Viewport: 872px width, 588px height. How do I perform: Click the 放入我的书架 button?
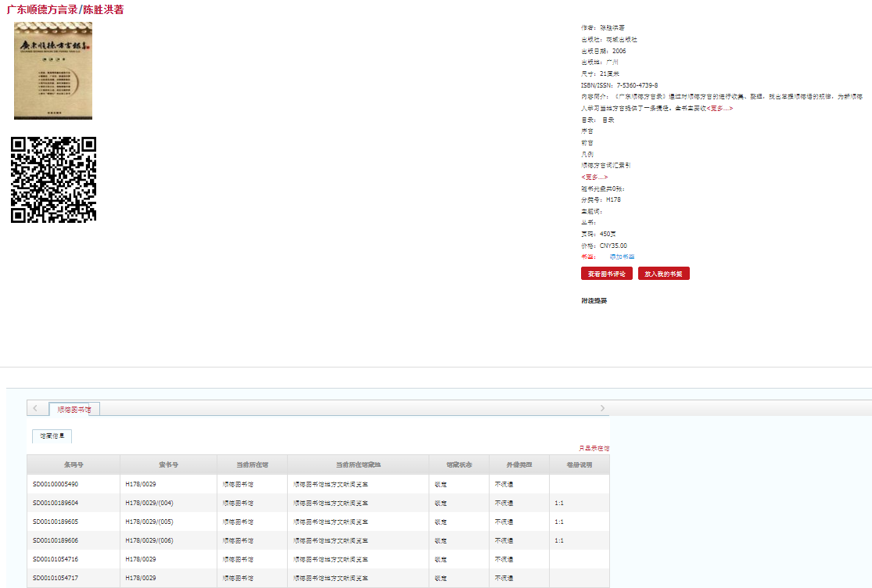[663, 274]
